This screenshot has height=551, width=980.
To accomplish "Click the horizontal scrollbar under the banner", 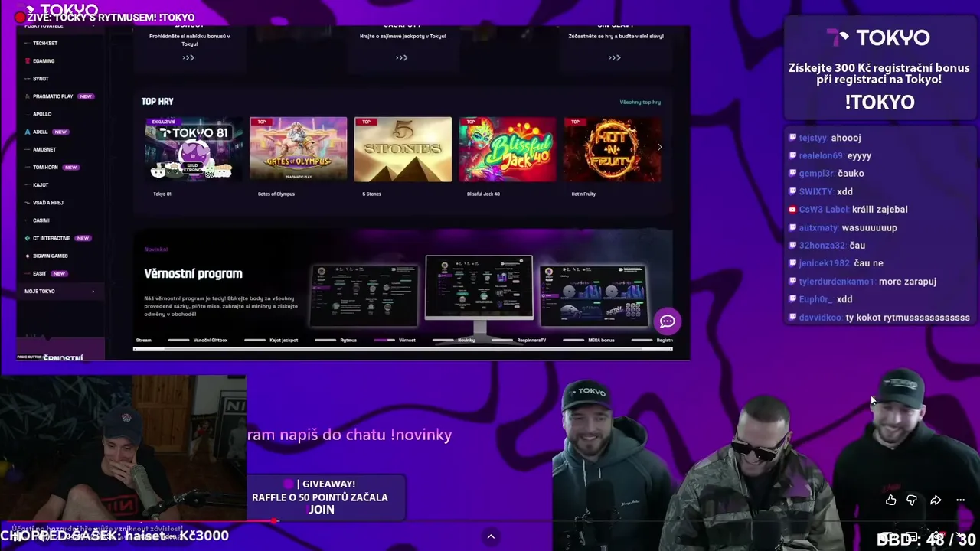I will coord(403,349).
